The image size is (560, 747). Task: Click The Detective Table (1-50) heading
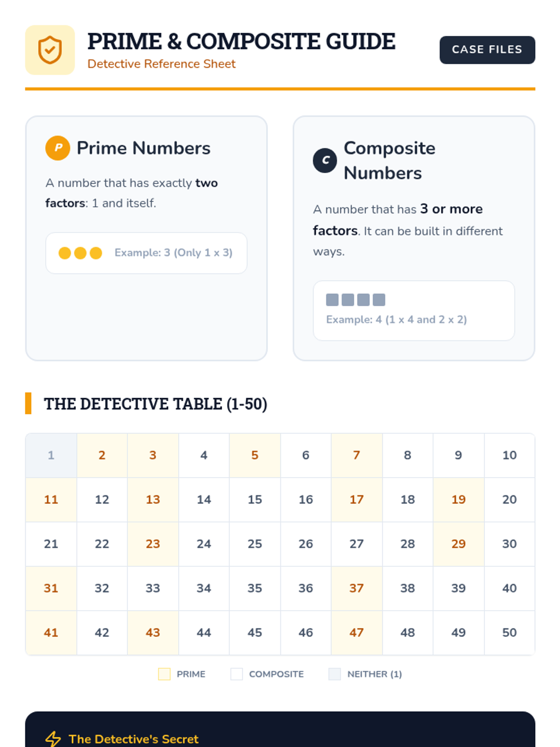click(x=155, y=404)
